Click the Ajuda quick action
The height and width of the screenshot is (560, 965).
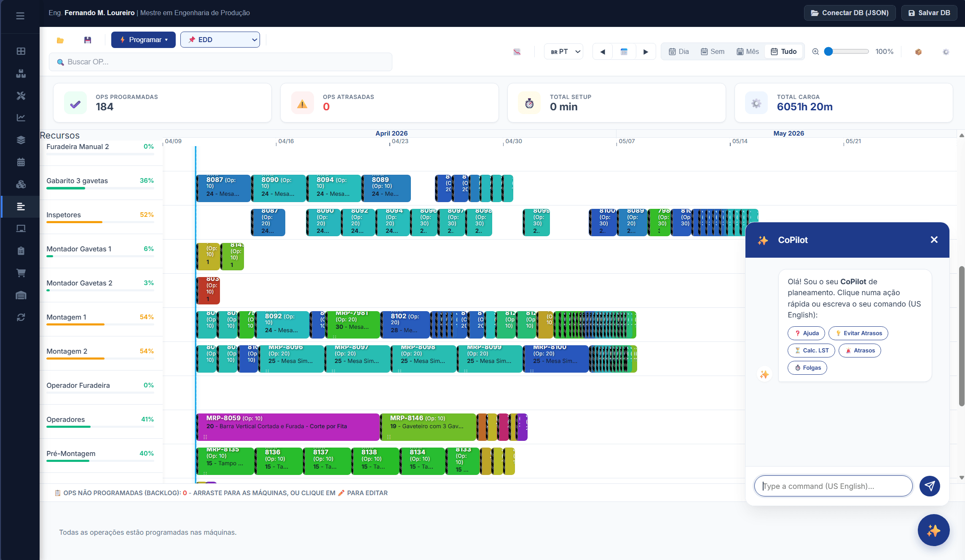pyautogui.click(x=807, y=333)
